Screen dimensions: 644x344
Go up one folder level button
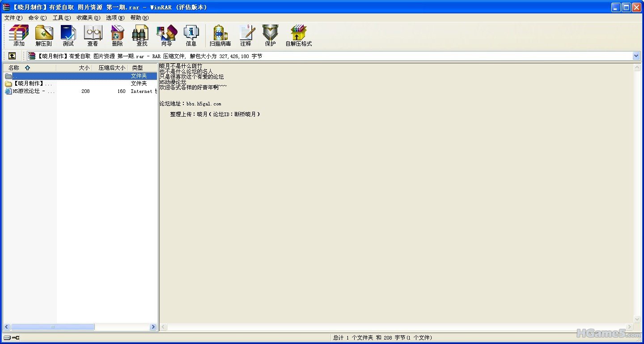tap(12, 56)
